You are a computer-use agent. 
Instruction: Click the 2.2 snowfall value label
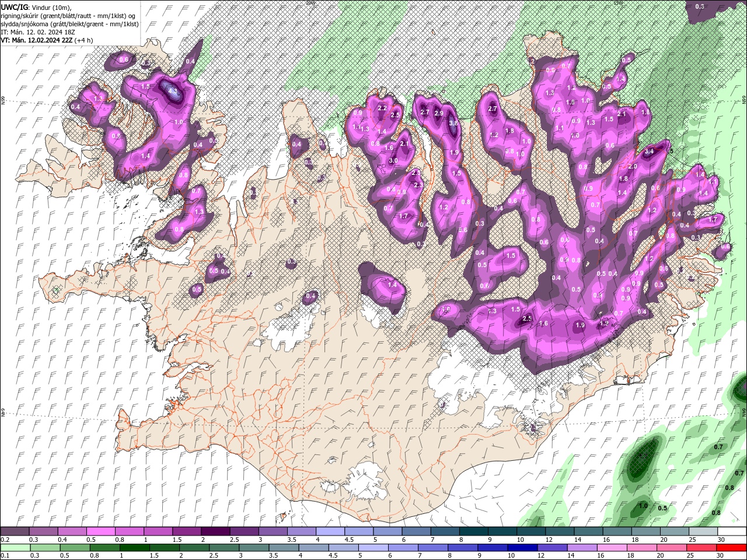tap(383, 108)
